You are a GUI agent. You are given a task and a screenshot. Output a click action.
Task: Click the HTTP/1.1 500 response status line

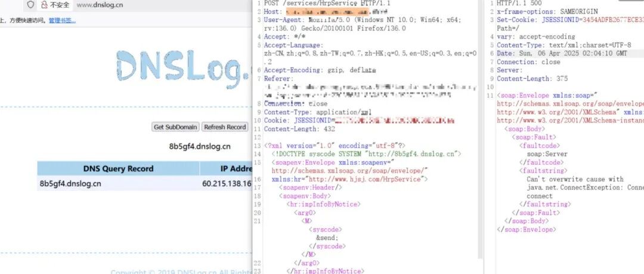(519, 4)
